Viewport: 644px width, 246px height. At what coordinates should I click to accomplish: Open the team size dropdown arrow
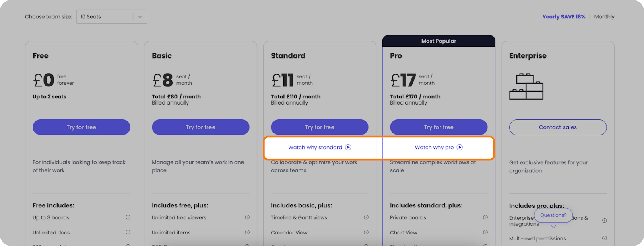pyautogui.click(x=140, y=17)
